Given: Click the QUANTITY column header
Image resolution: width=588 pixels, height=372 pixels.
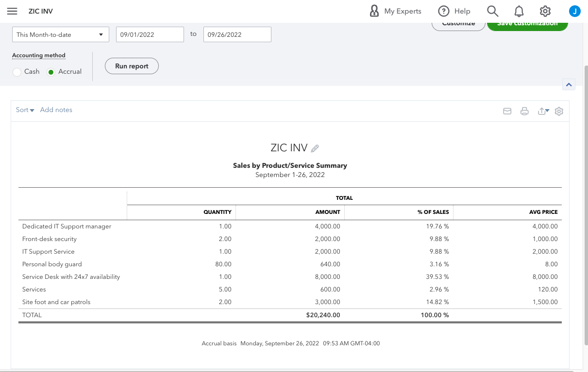Looking at the screenshot, I should pyautogui.click(x=218, y=212).
